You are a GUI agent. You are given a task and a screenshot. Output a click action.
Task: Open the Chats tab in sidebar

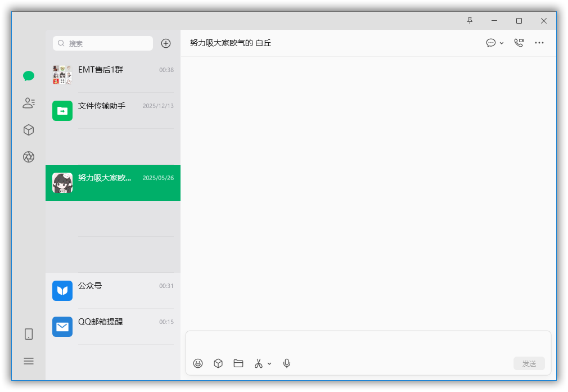[x=29, y=76]
